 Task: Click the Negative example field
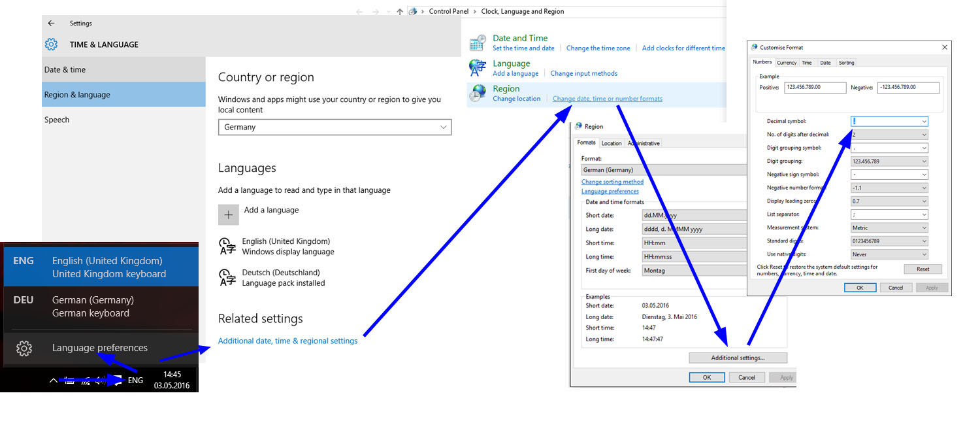[x=908, y=87]
